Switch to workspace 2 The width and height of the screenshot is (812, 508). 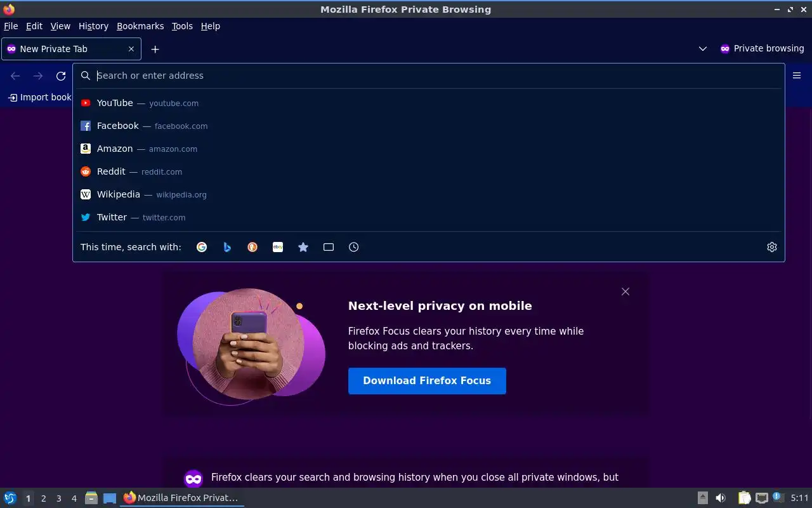click(43, 498)
